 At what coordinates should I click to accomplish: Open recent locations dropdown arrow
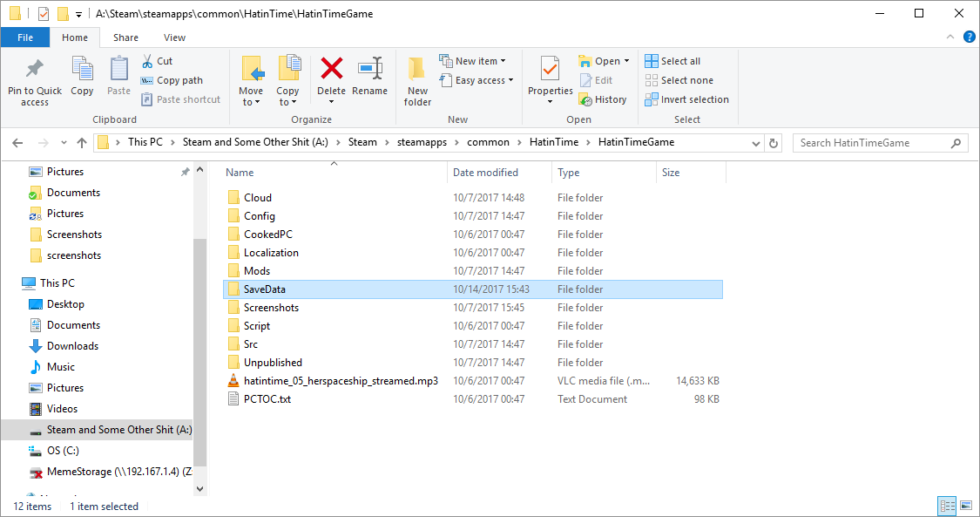point(64,143)
